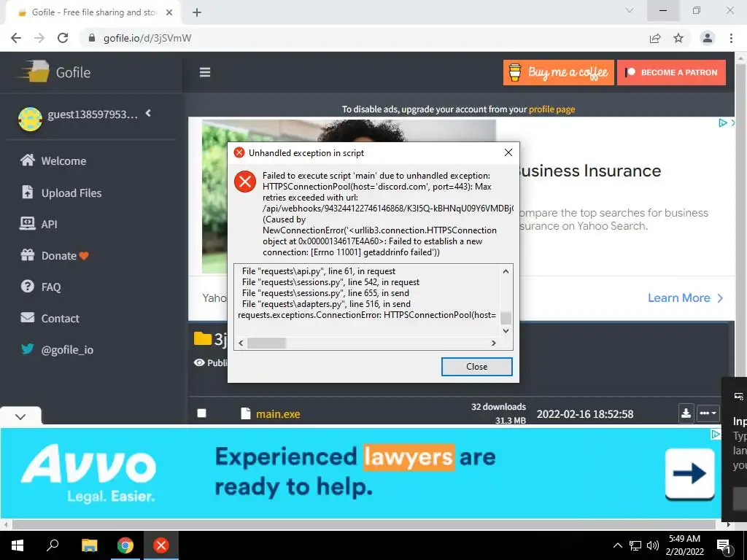Open the hamburger menu in the Gofile header
The image size is (747, 560).
[x=205, y=72]
